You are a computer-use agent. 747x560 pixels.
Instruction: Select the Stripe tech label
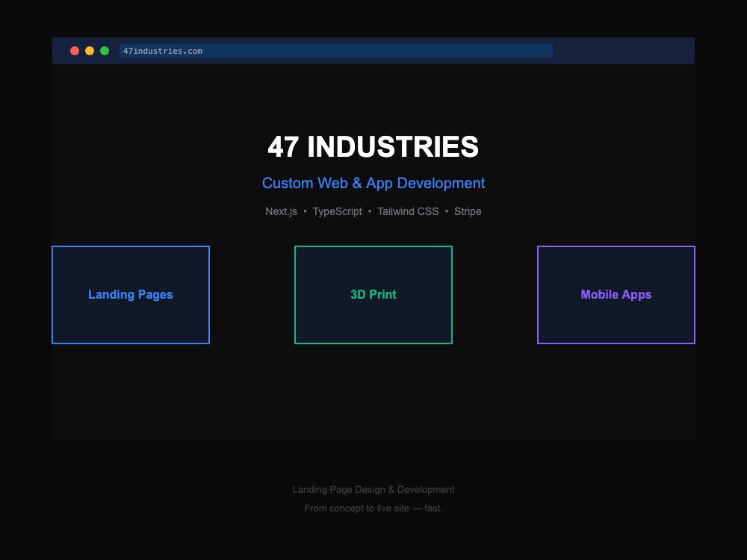(468, 211)
